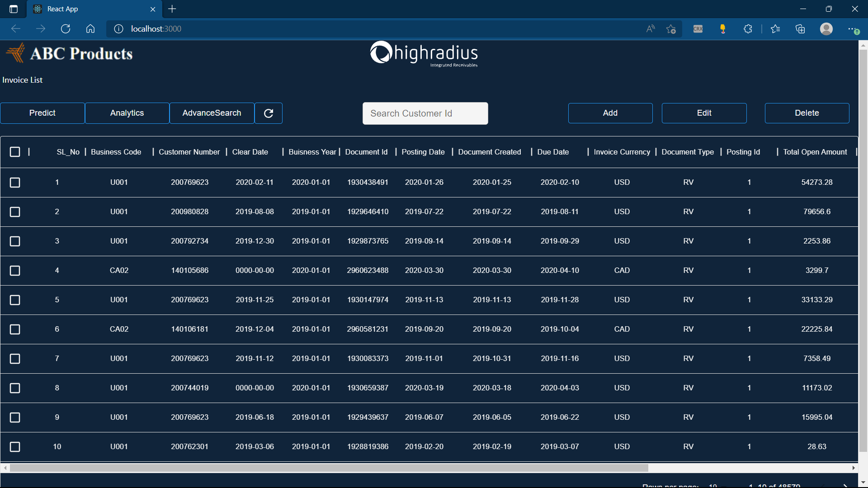Image resolution: width=868 pixels, height=488 pixels.
Task: Open the site information icon in the address bar
Action: coord(118,29)
